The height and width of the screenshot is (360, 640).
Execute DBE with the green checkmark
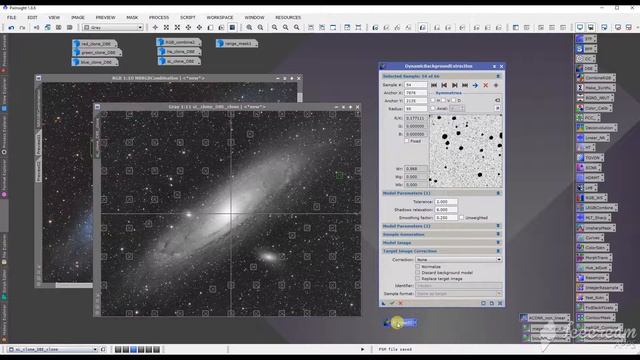pos(392,303)
